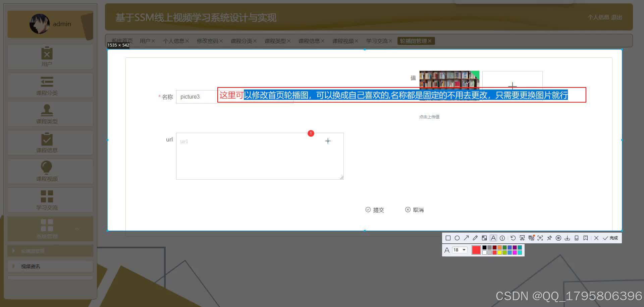Screen dimensions: 644x307
Task: Save the screenshot with download icon
Action: [x=568, y=238]
